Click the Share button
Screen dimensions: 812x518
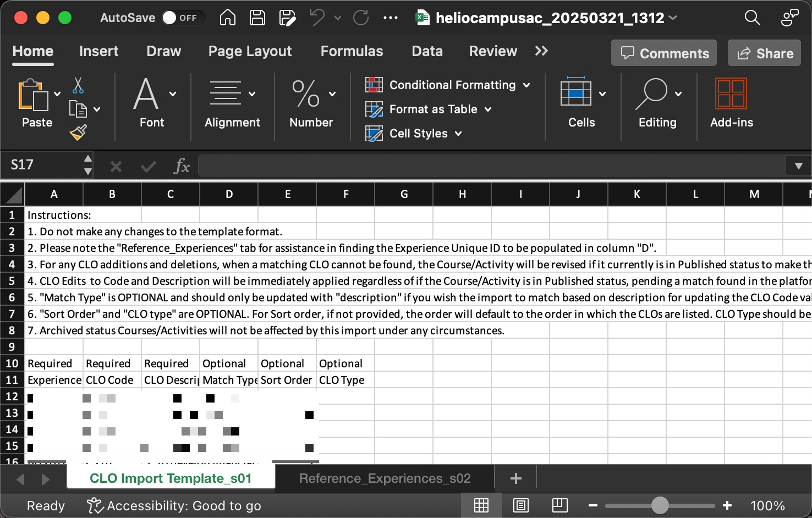765,53
